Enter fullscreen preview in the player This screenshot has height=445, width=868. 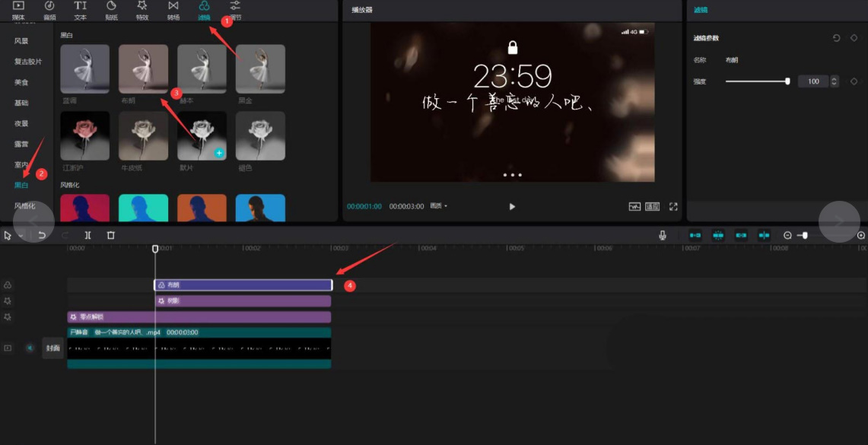point(673,206)
